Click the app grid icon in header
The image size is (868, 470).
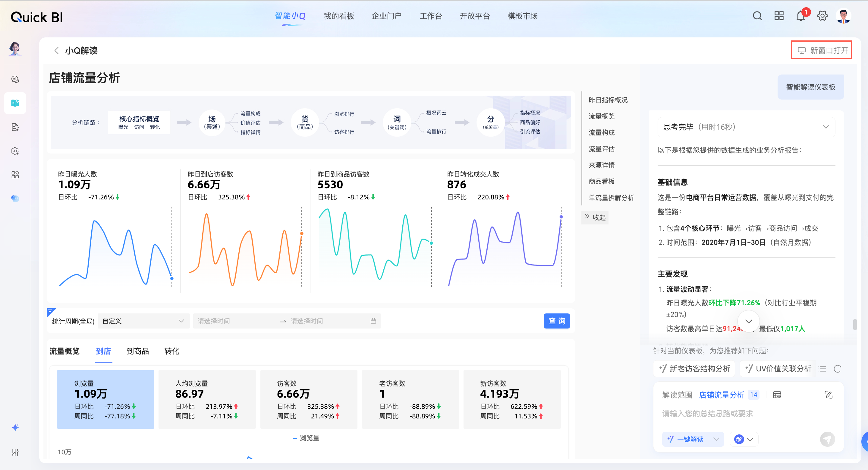[x=779, y=16]
